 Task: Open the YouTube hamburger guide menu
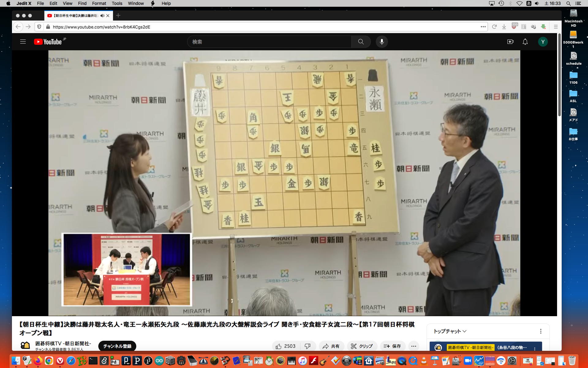[x=23, y=42]
